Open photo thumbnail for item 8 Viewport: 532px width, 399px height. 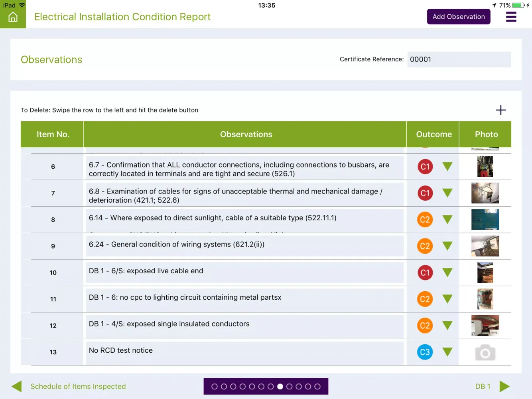point(485,219)
